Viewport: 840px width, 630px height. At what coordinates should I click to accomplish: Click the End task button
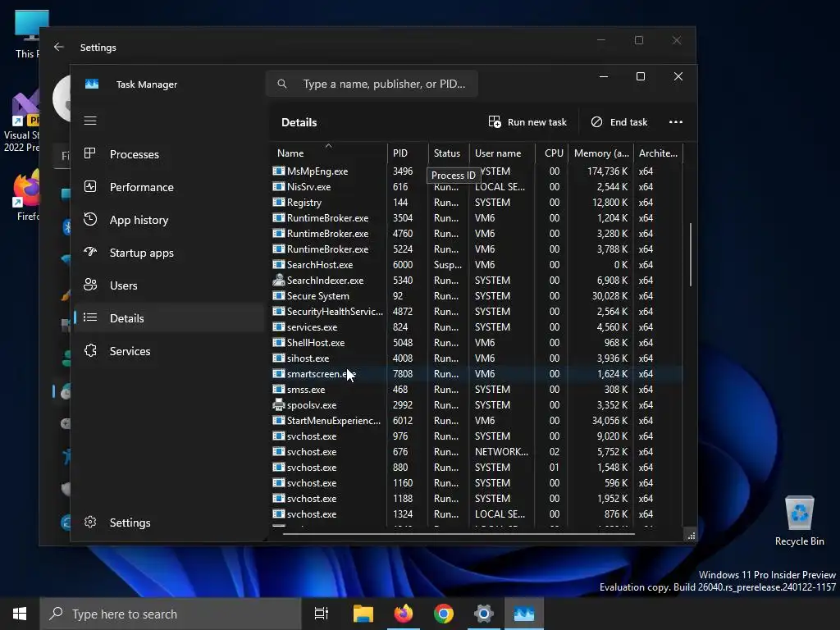[619, 121]
